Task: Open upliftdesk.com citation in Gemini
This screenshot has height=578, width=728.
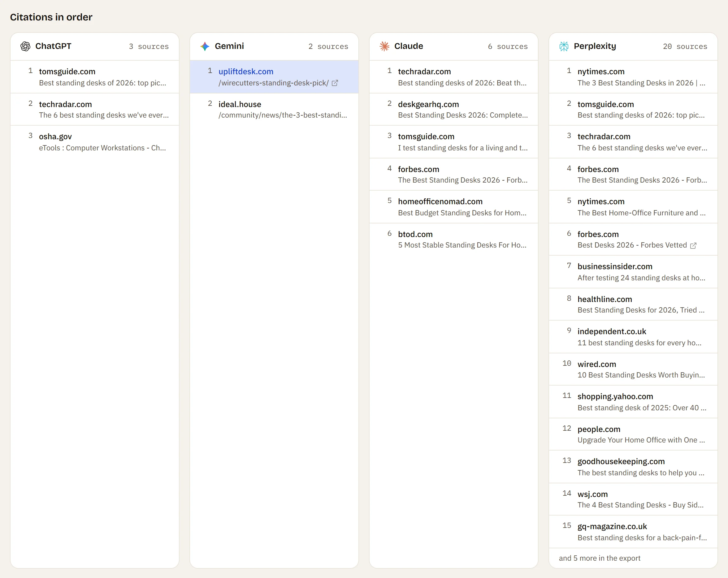Action: 274,77
